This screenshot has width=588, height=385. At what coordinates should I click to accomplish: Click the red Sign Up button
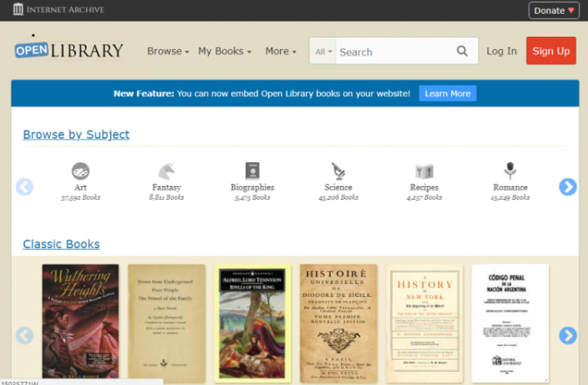pyautogui.click(x=551, y=51)
